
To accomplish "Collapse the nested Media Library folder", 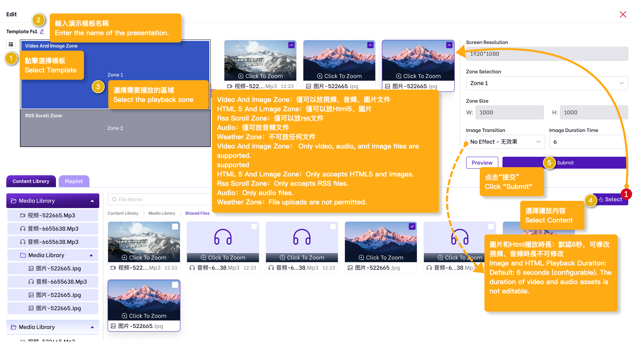I will tap(91, 255).
